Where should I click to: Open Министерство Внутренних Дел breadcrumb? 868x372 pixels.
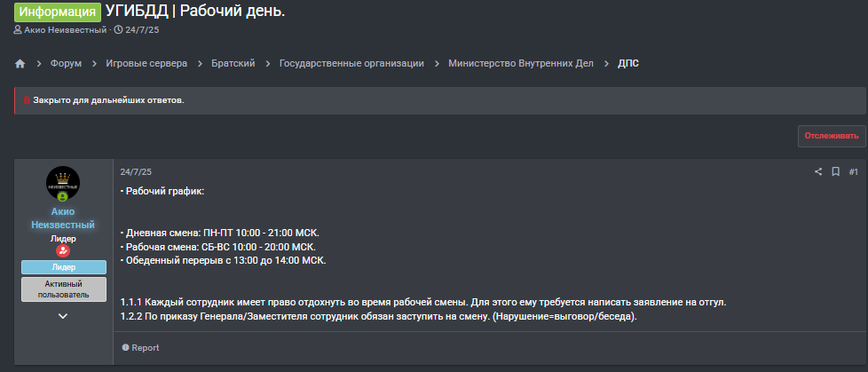(521, 64)
